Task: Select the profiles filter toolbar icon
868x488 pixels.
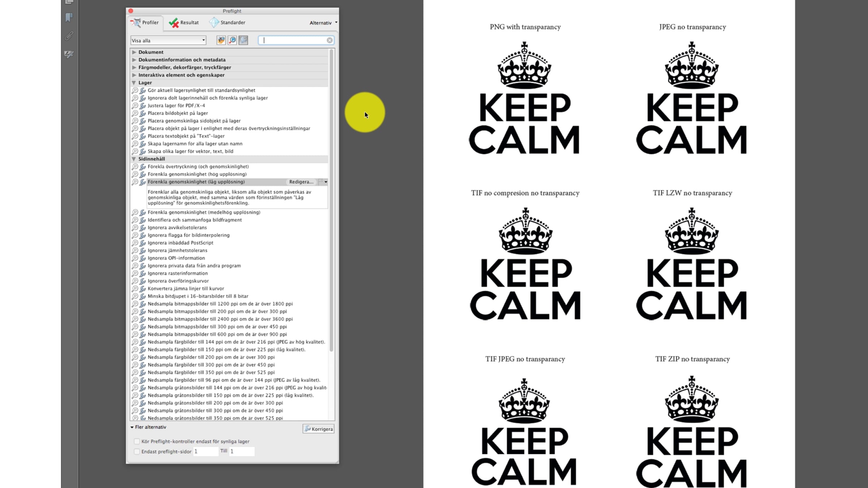Action: [221, 40]
